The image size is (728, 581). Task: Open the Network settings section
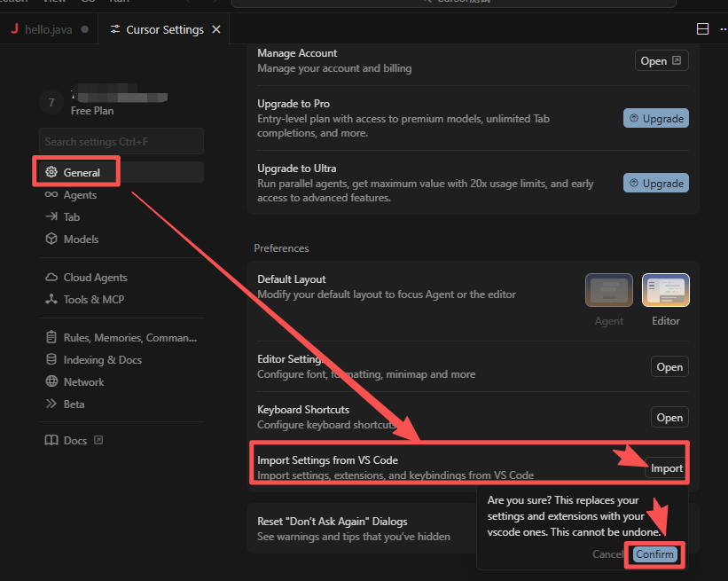(x=121, y=382)
